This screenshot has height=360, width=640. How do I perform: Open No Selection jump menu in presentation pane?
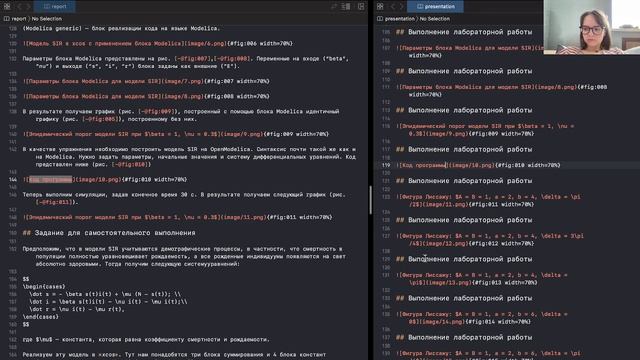435,19
